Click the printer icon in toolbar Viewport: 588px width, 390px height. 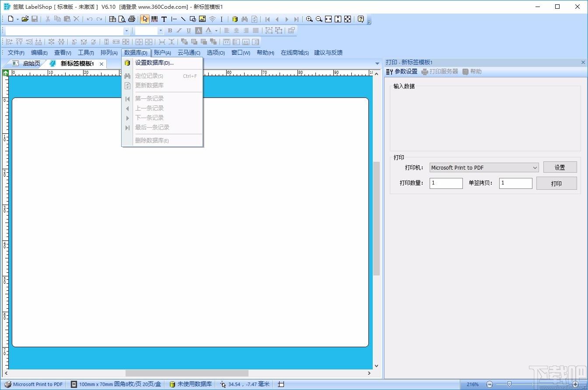(x=131, y=19)
